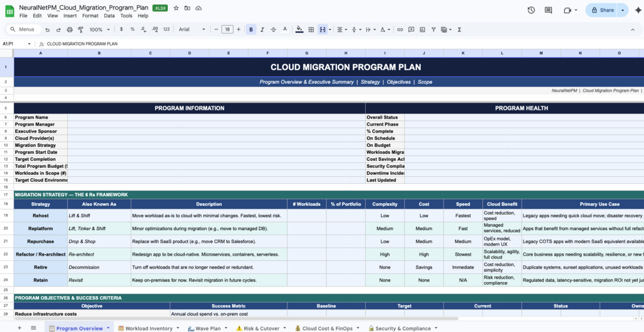Image resolution: width=644 pixels, height=332 pixels.
Task: Open comment history
Action: (x=549, y=10)
